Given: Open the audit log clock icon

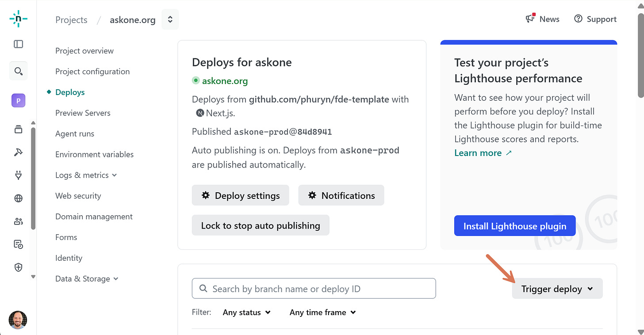Looking at the screenshot, I should pyautogui.click(x=18, y=244).
